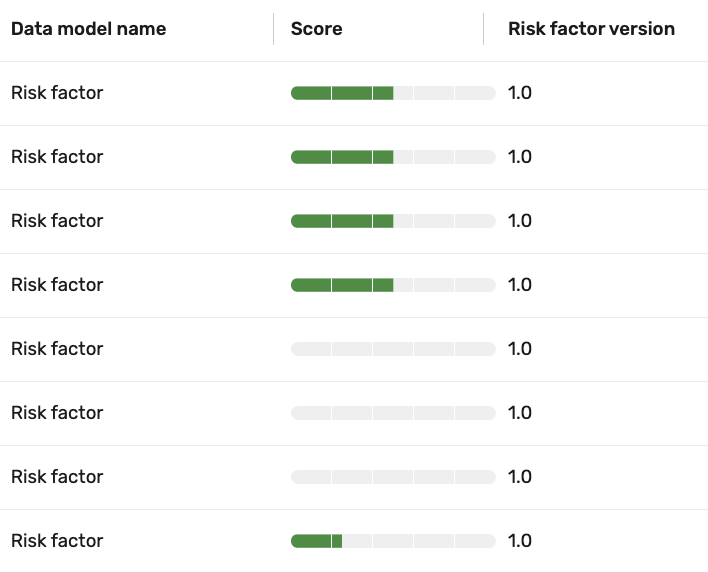Select the fourth Risk factor row name
Image resolution: width=708 pixels, height=572 pixels.
click(57, 285)
